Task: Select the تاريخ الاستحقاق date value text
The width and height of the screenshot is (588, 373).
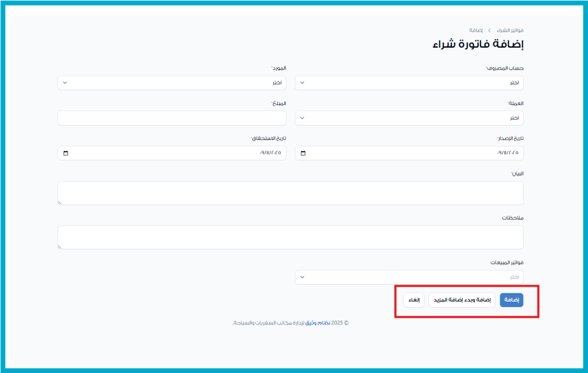Action: [x=270, y=153]
